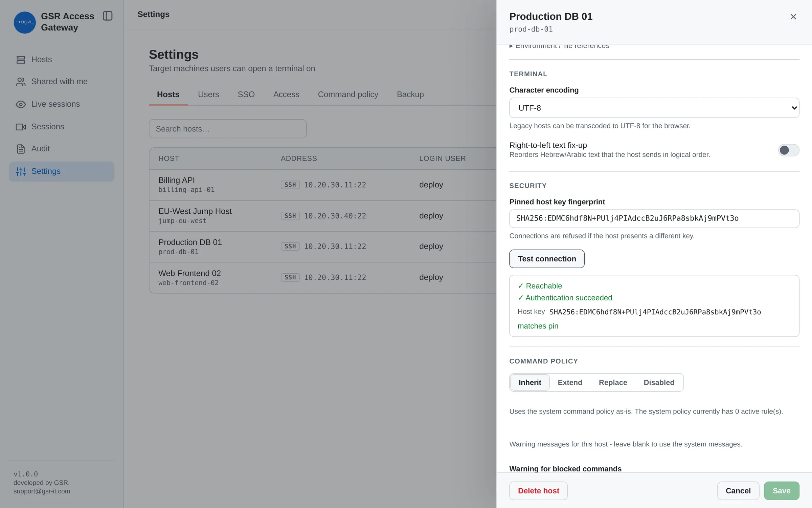Click SSH badge in Web Frontend 02 row
The image size is (812, 508).
click(x=290, y=278)
